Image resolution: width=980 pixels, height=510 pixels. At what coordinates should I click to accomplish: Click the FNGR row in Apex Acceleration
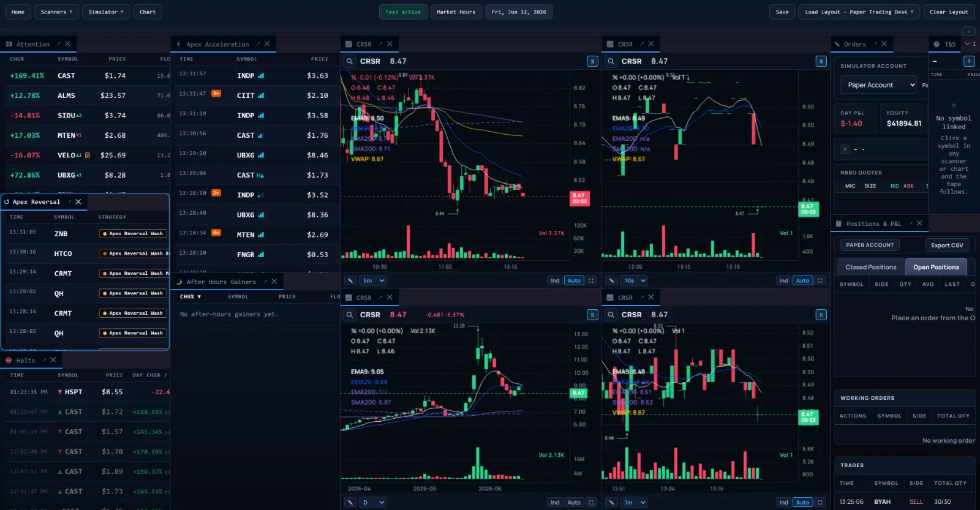(x=254, y=255)
